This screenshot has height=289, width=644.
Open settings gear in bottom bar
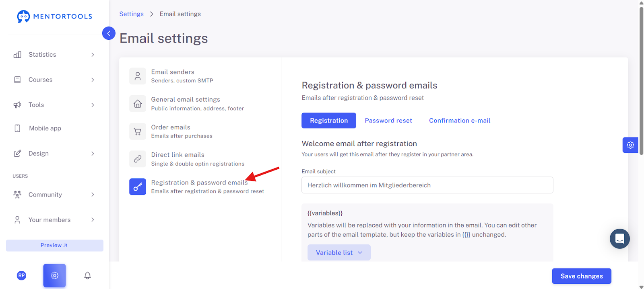(x=55, y=275)
